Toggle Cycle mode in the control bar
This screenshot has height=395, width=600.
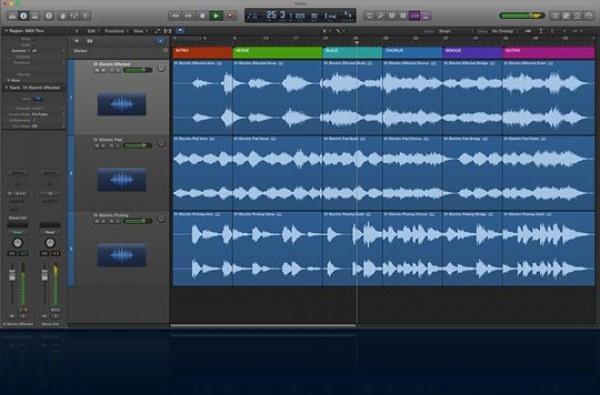tap(369, 16)
